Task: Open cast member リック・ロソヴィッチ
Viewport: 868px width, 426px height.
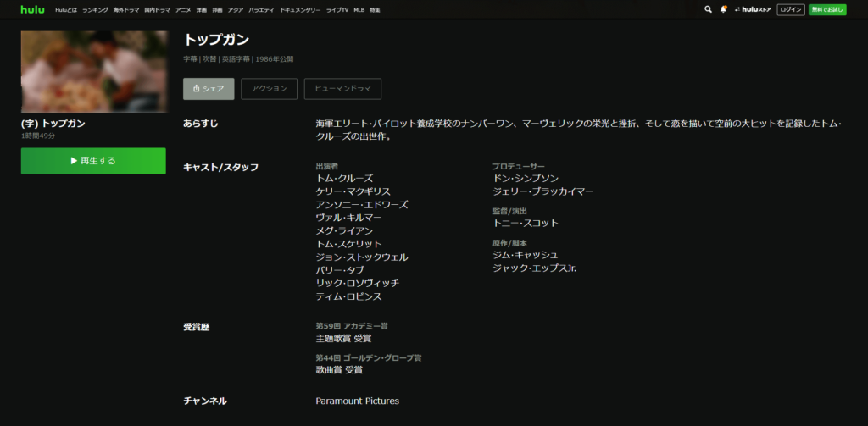Action: pyautogui.click(x=358, y=283)
